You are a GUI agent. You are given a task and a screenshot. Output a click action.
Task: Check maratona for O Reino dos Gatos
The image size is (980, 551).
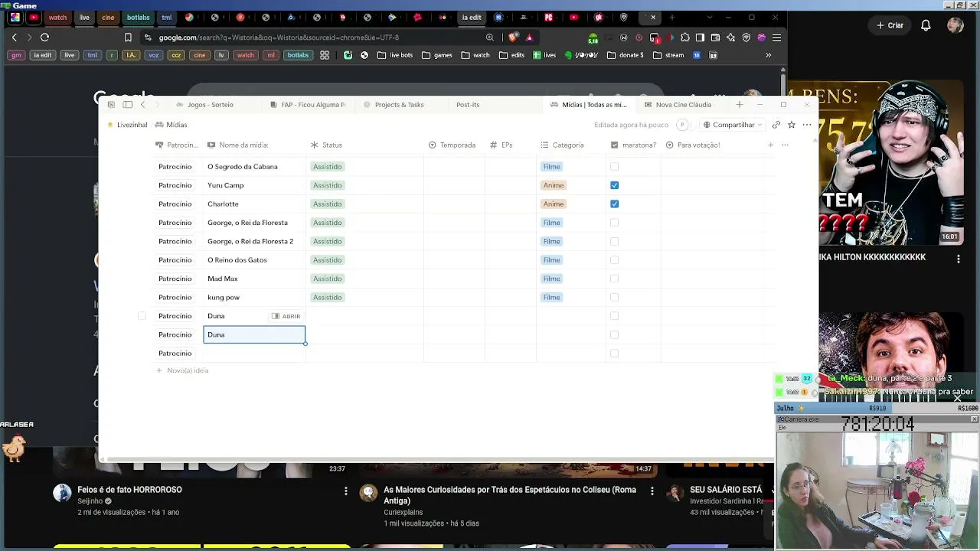pos(614,260)
